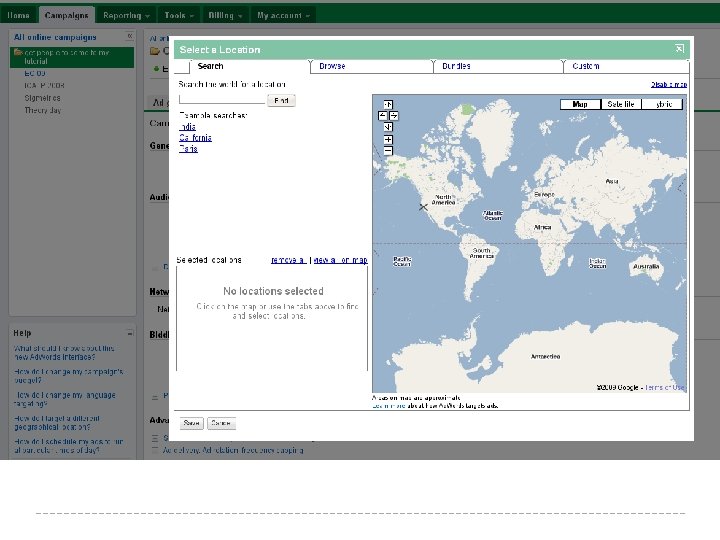Open help link about changing campaign's budget
The height and width of the screenshot is (540, 720).
[68, 376]
